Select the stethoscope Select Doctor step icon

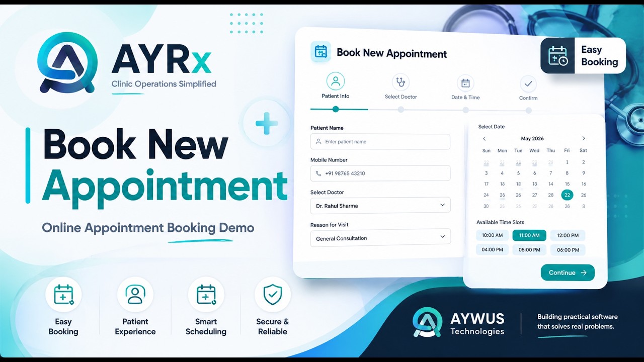click(400, 82)
